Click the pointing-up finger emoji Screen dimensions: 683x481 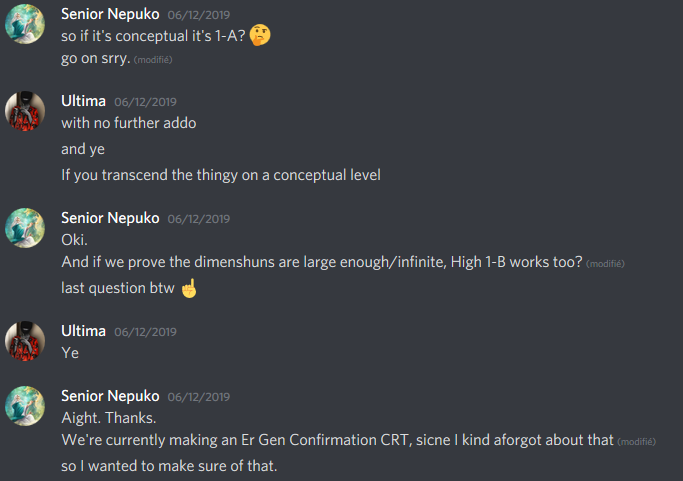[189, 288]
